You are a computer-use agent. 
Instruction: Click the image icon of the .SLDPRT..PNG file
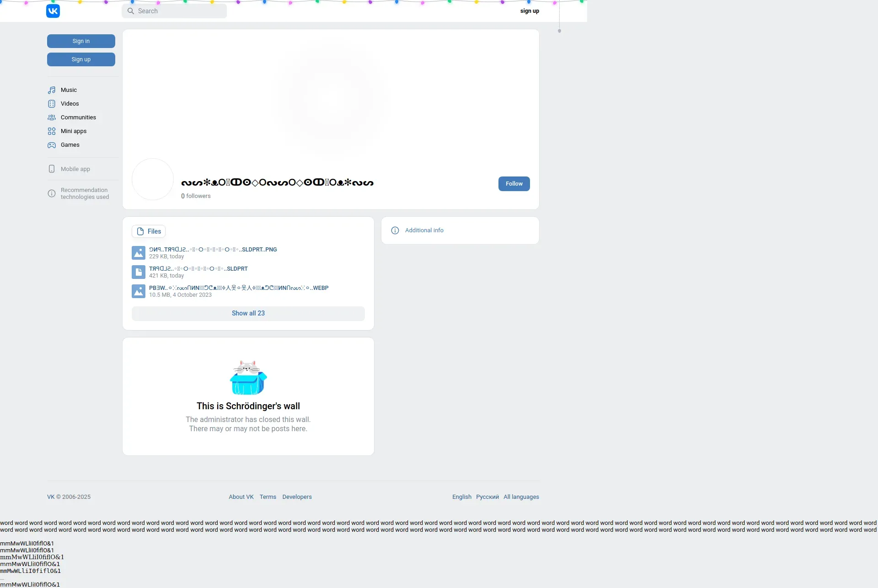click(x=139, y=253)
